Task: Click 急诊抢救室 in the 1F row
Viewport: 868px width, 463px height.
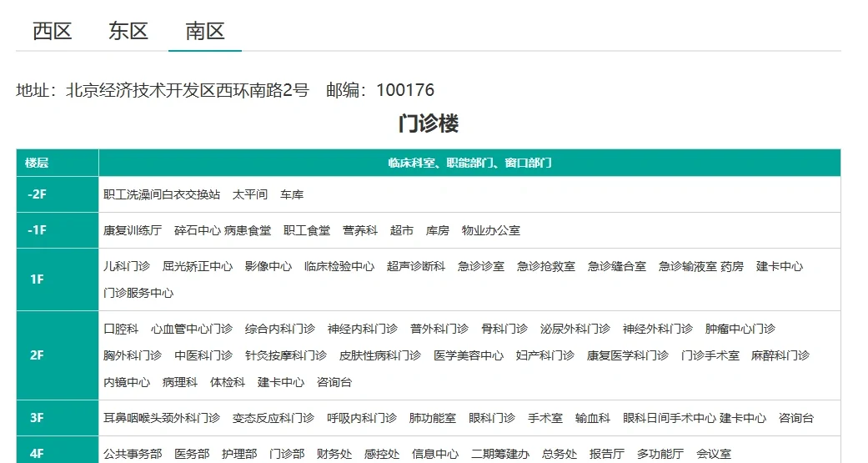Action: [546, 267]
